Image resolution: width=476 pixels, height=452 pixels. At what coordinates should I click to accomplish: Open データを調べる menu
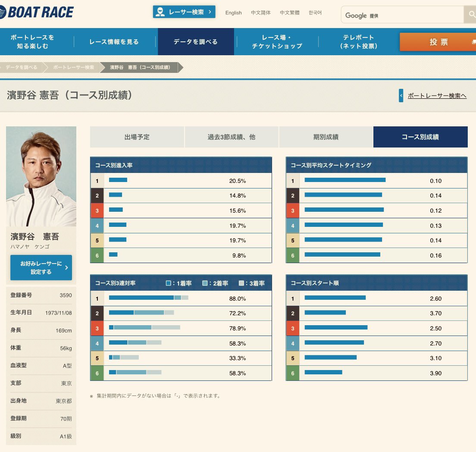point(196,41)
